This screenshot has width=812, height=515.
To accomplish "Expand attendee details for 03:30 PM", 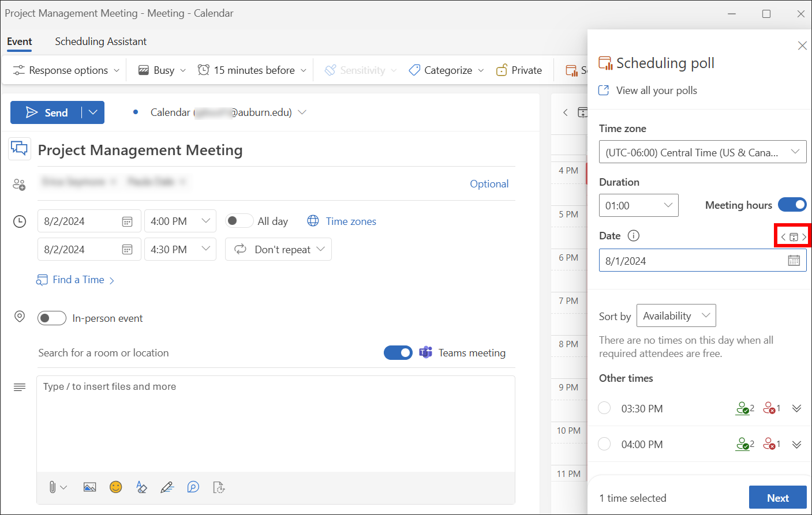I will (797, 408).
